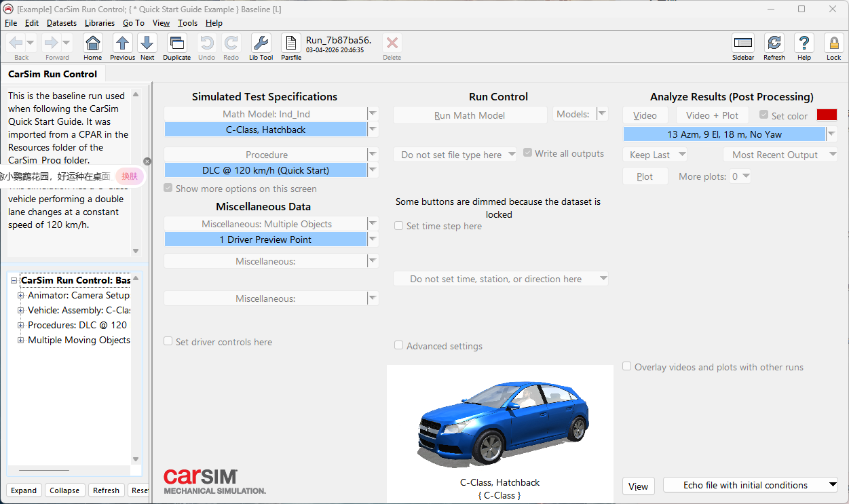Open the Parsfile document icon
Viewport: 849px width, 504px height.
tap(291, 44)
